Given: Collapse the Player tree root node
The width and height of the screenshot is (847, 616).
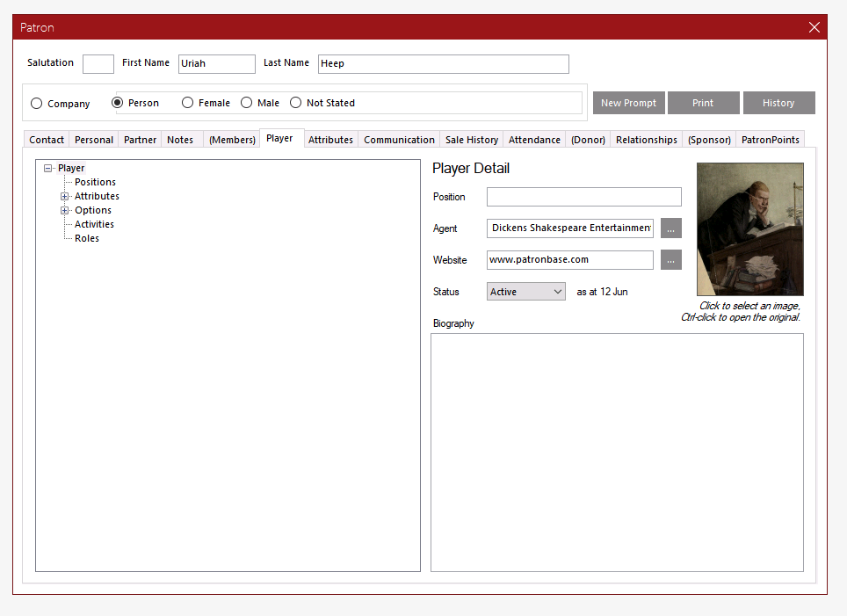Looking at the screenshot, I should 48,168.
